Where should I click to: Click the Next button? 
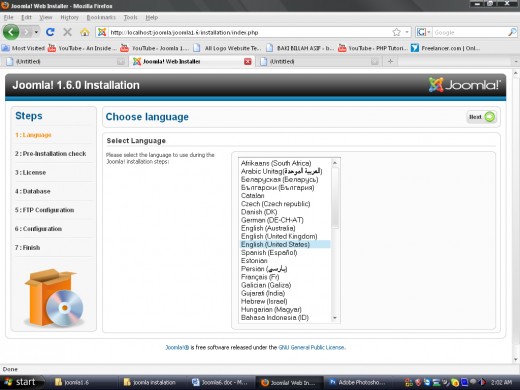482,117
